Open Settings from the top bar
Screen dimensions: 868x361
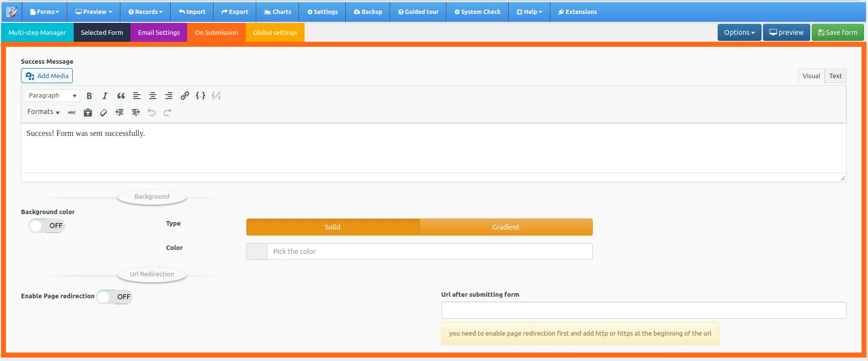click(x=323, y=11)
